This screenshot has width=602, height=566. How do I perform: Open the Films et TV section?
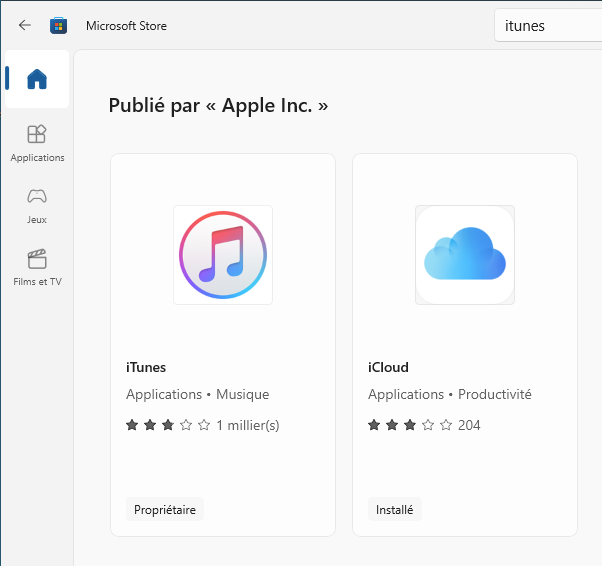(37, 268)
